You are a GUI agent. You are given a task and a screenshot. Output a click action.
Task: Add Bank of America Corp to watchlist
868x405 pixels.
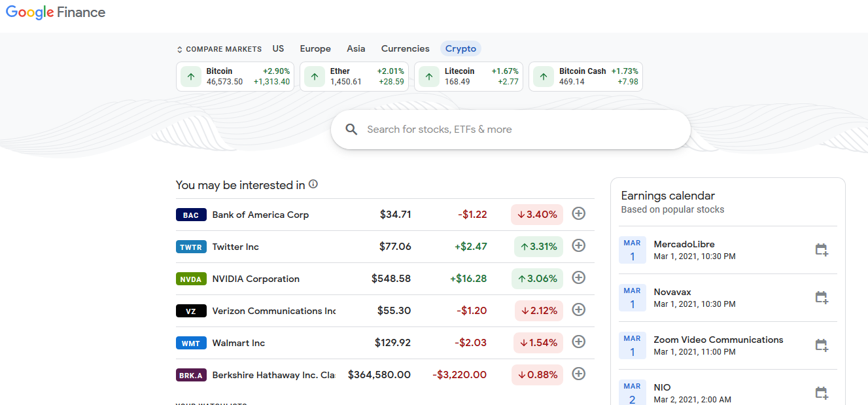(578, 213)
